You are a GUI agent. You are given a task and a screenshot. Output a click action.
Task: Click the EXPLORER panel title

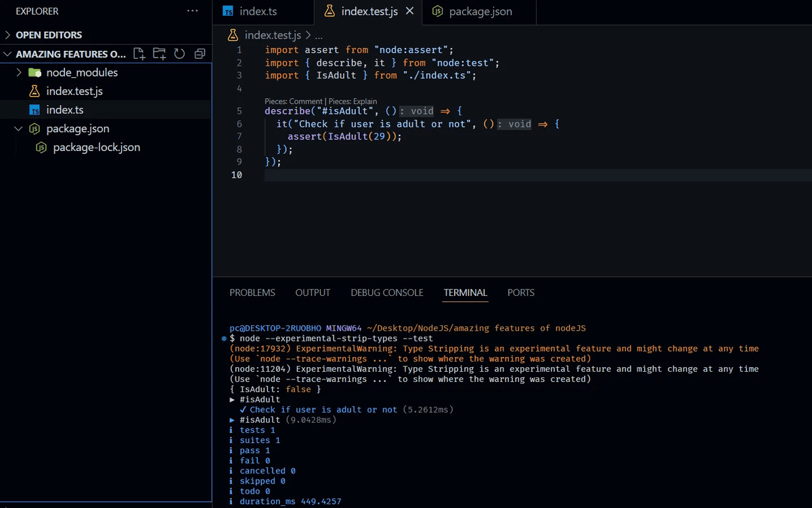[x=37, y=12]
